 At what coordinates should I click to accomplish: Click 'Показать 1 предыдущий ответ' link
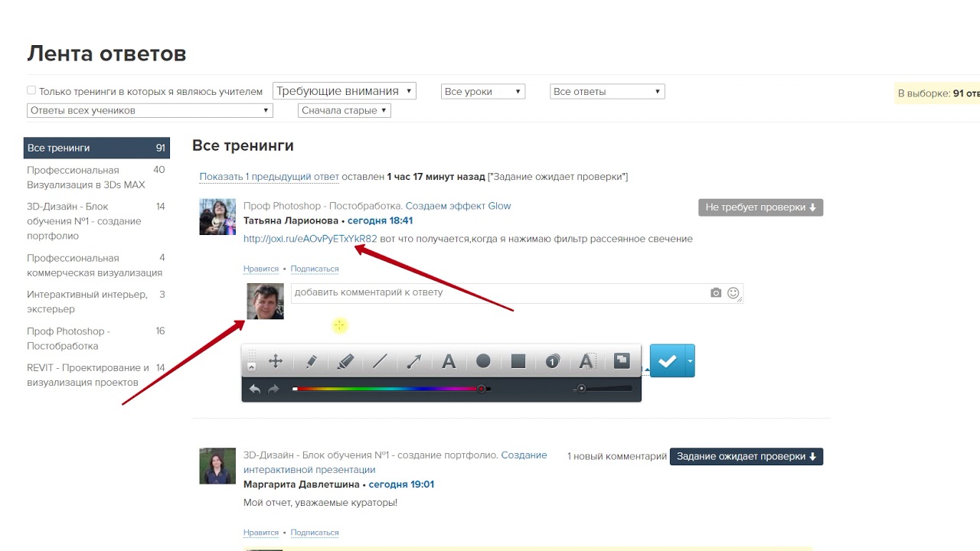[x=269, y=177]
